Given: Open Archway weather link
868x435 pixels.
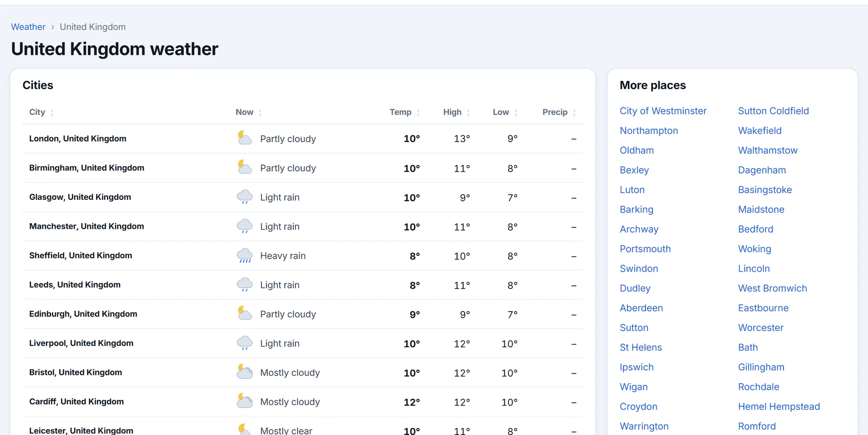Looking at the screenshot, I should click(639, 229).
